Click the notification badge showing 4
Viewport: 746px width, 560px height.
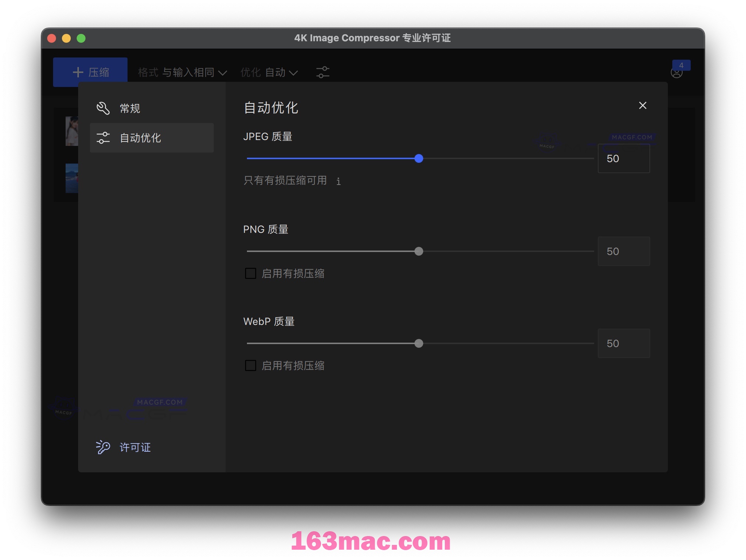pos(681,65)
